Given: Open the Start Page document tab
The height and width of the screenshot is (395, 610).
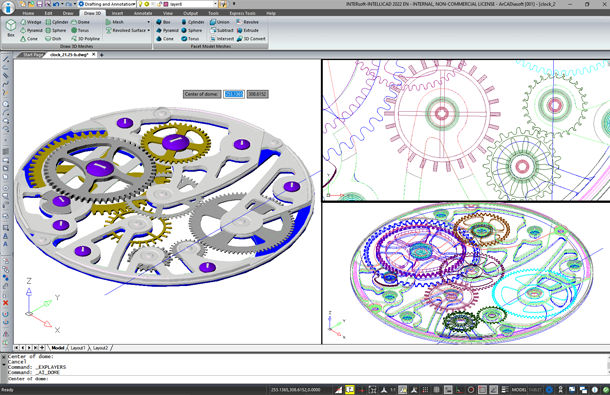Looking at the screenshot, I should coord(32,55).
